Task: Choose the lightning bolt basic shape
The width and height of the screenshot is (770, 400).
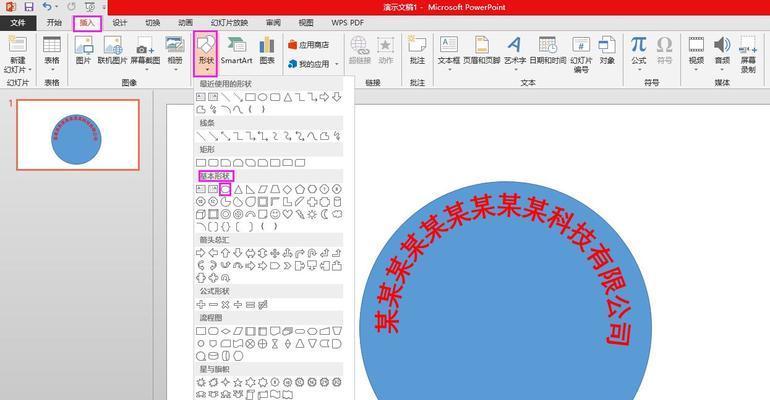Action: pyautogui.click(x=300, y=214)
